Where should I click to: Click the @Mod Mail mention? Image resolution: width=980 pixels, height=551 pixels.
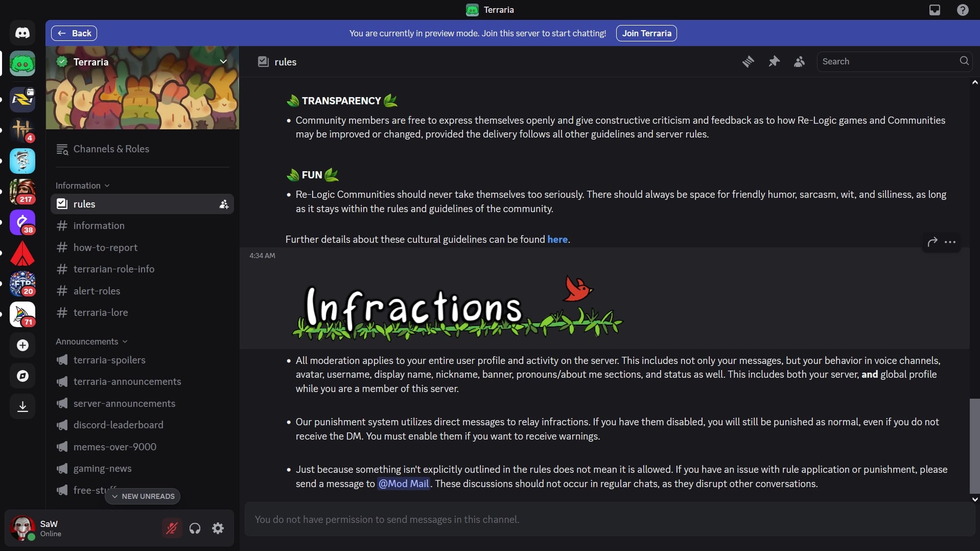point(404,484)
